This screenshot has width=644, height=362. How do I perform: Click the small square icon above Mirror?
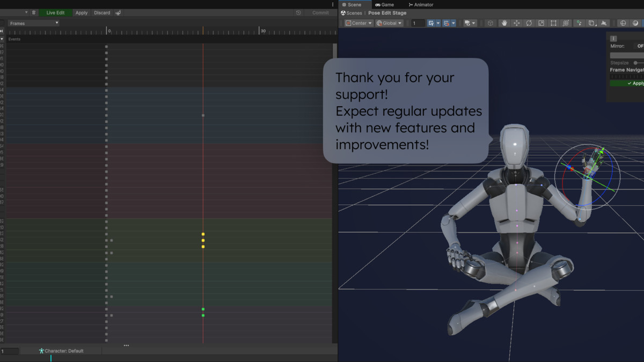tap(613, 39)
